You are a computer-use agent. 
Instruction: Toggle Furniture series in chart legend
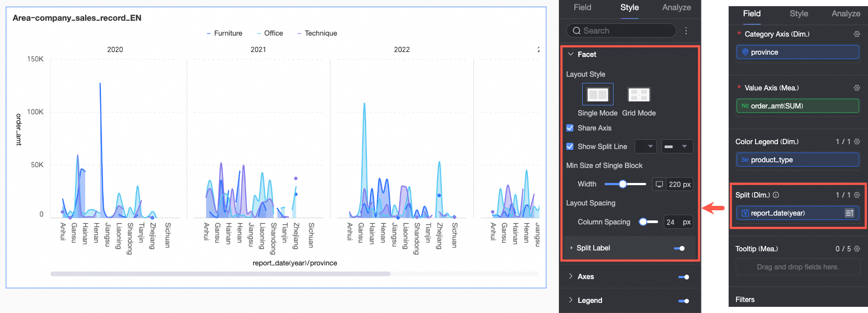[x=224, y=33]
